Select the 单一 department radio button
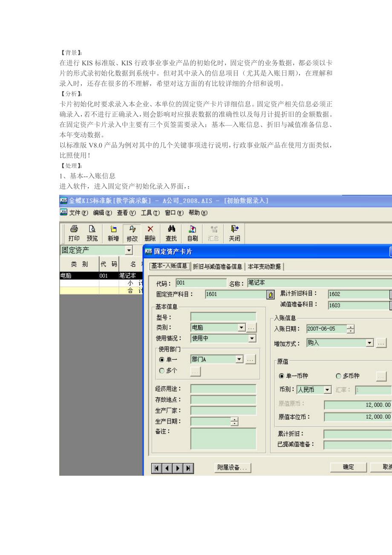This screenshot has width=392, height=555. [162, 360]
